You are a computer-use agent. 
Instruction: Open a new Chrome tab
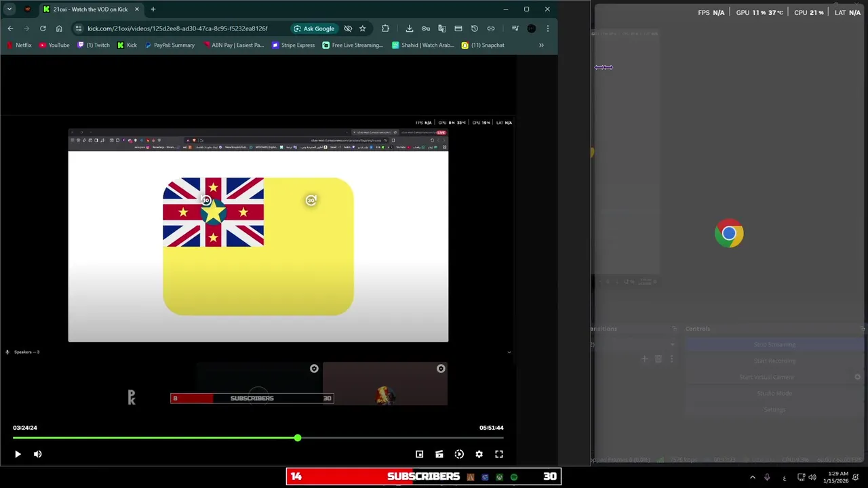pyautogui.click(x=153, y=9)
